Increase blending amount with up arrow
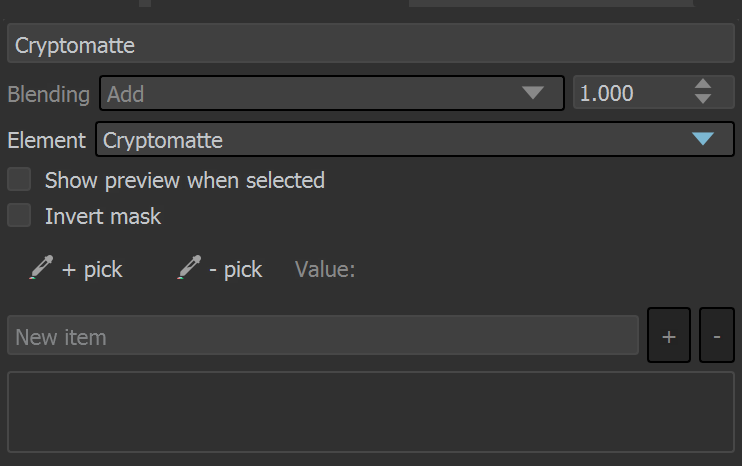The width and height of the screenshot is (742, 466). (703, 84)
